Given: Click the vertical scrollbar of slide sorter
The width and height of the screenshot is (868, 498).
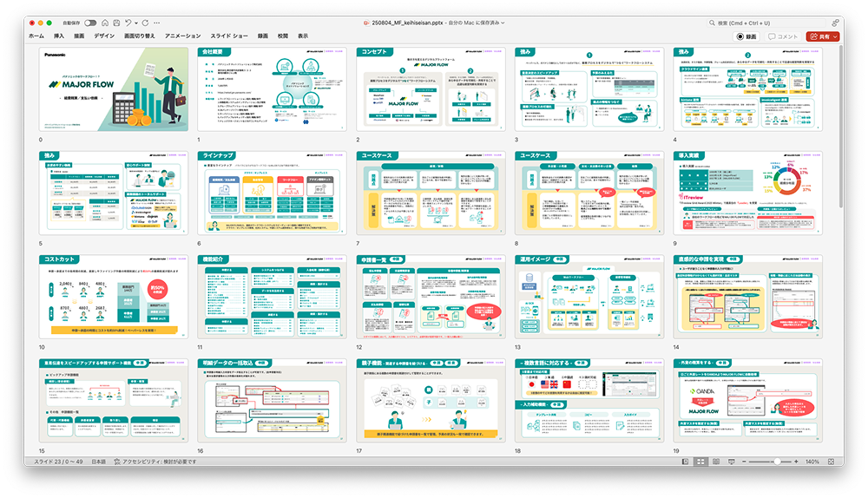Looking at the screenshot, I should point(841,127).
